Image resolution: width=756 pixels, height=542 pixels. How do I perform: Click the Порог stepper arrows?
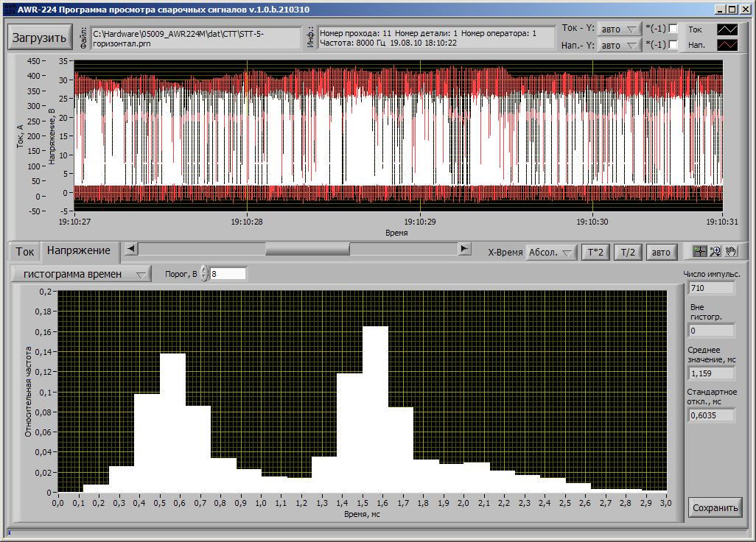pos(204,274)
